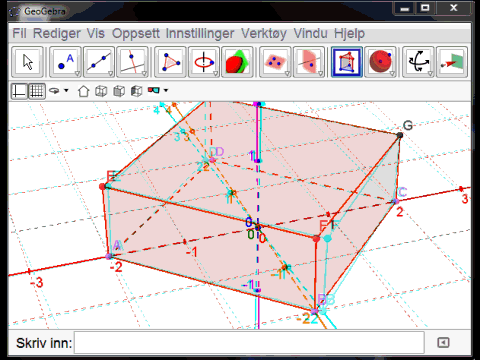The image size is (480, 360).
Task: Choose the Line through two points tool
Action: tap(99, 62)
